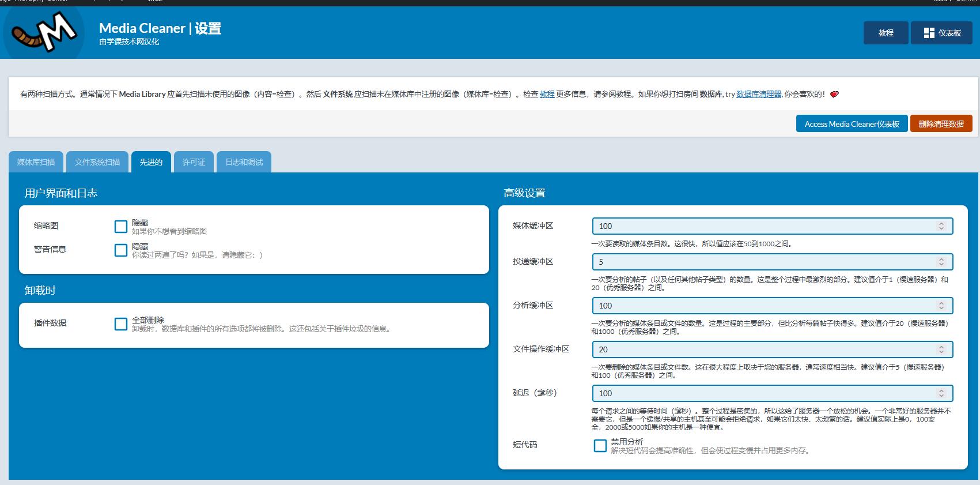
Task: Open the 数据库清理器 link
Action: point(759,94)
